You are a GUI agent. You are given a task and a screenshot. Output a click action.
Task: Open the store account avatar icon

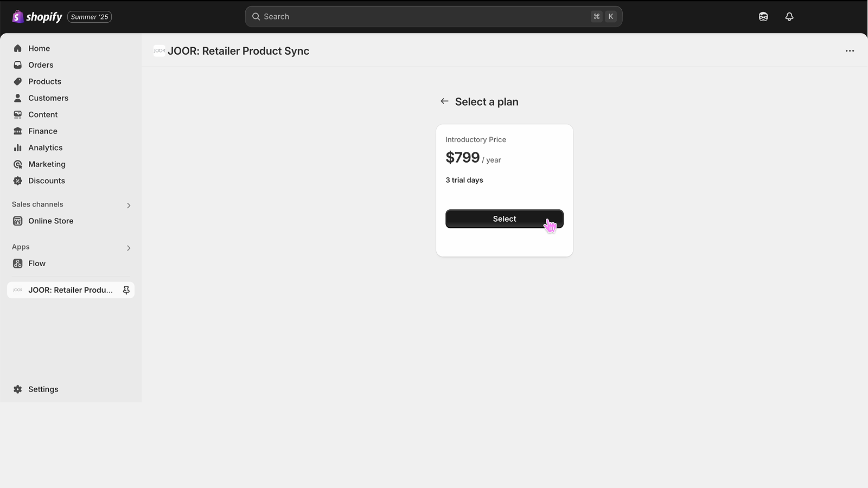point(763,17)
